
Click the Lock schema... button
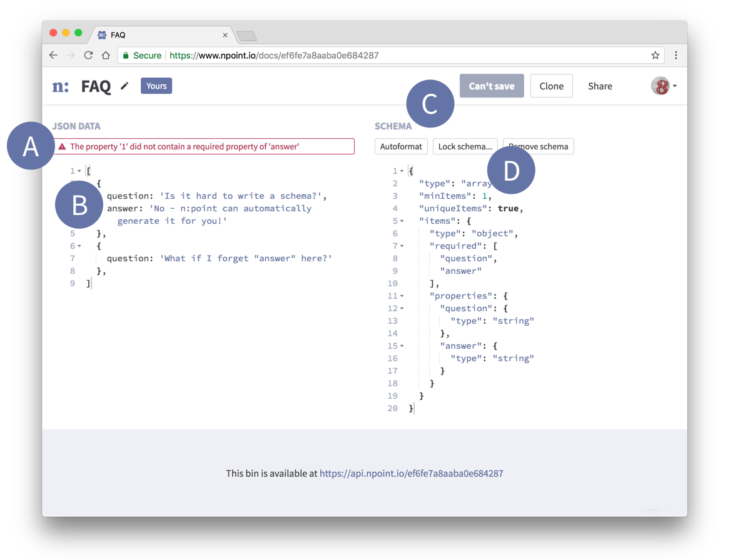click(465, 147)
